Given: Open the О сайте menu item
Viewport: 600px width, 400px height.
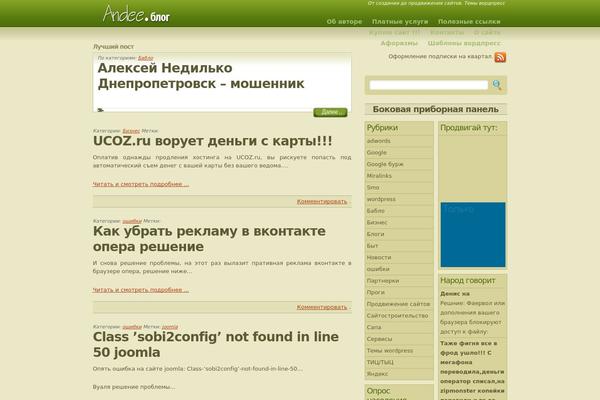Looking at the screenshot, I should click(x=487, y=33).
